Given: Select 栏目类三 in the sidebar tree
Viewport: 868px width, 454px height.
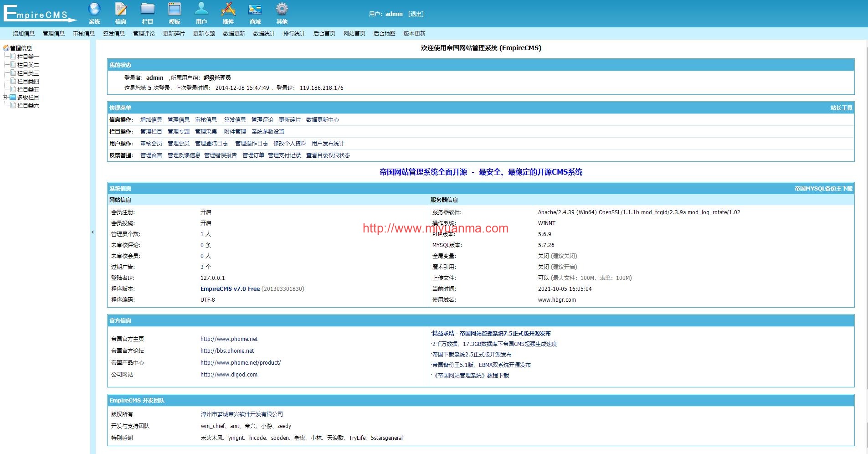Looking at the screenshot, I should click(28, 73).
